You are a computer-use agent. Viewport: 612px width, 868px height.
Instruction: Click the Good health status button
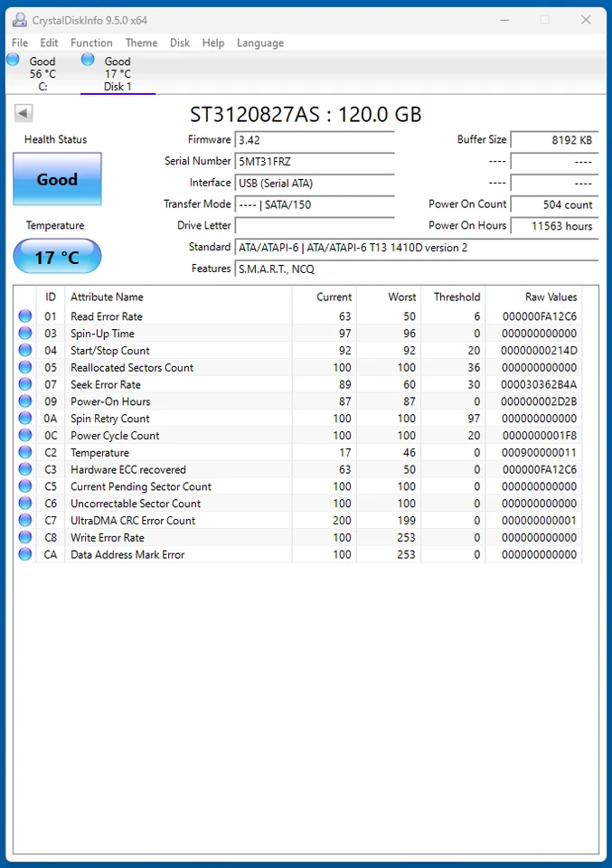57,179
